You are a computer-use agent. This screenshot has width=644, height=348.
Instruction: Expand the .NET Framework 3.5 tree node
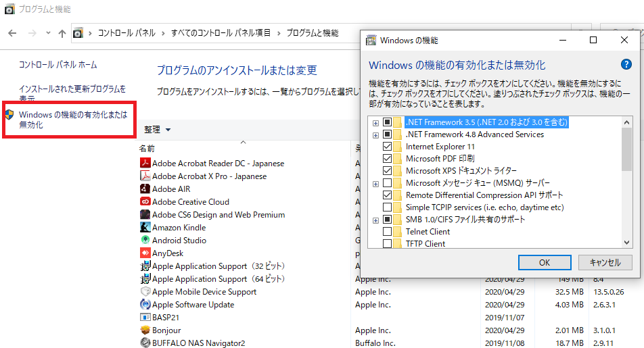pyautogui.click(x=375, y=123)
